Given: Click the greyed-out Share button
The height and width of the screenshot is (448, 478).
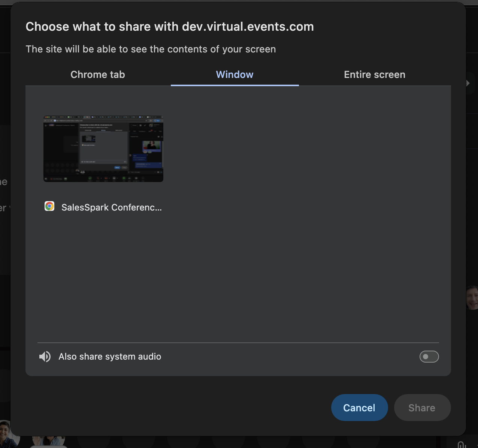Looking at the screenshot, I should point(422,408).
